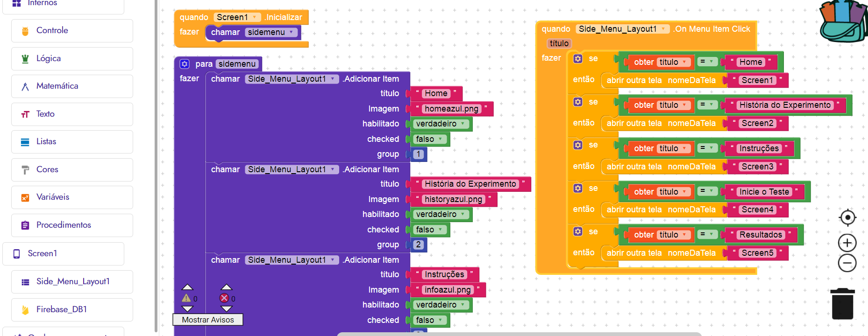This screenshot has height=336, width=868.
Task: Select the Procedimentos category
Action: pos(64,225)
